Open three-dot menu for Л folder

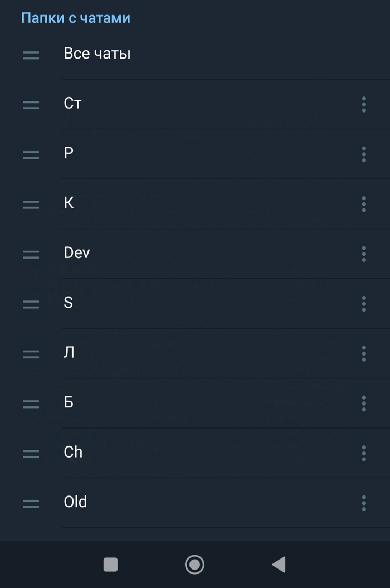point(364,353)
